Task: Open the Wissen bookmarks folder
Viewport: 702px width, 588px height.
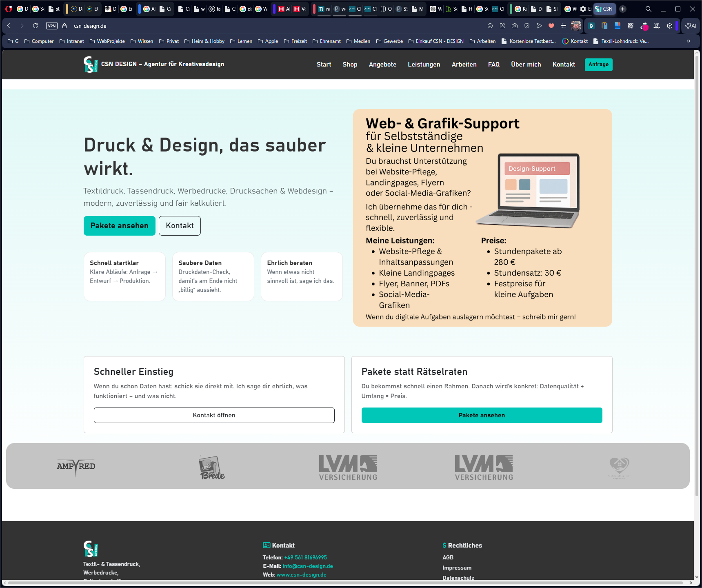Action: coord(142,41)
